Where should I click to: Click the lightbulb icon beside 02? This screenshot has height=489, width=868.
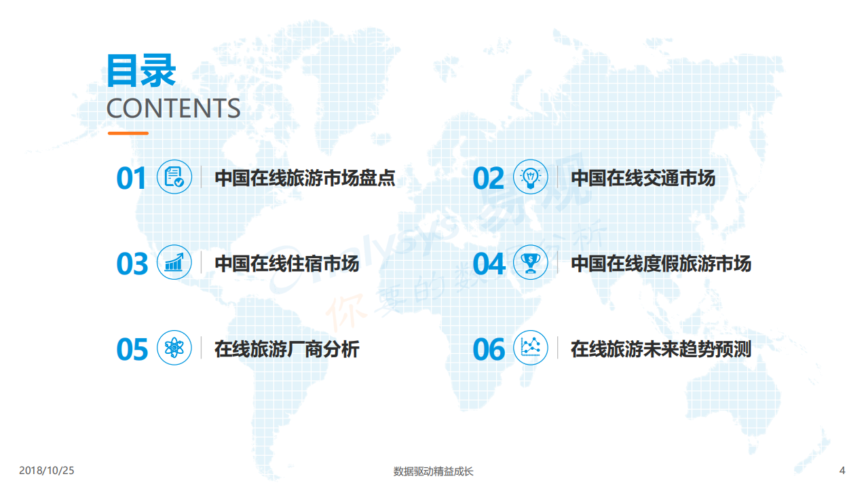pos(530,177)
